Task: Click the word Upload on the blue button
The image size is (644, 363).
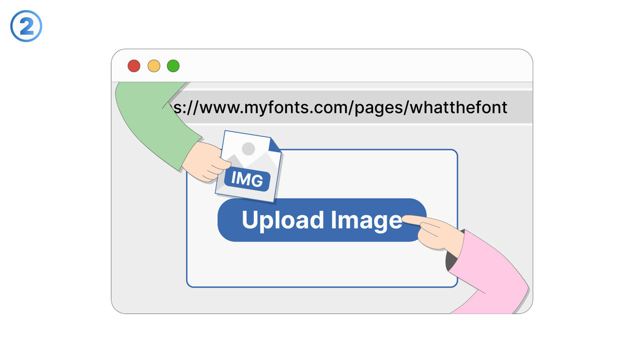Action: click(x=282, y=220)
